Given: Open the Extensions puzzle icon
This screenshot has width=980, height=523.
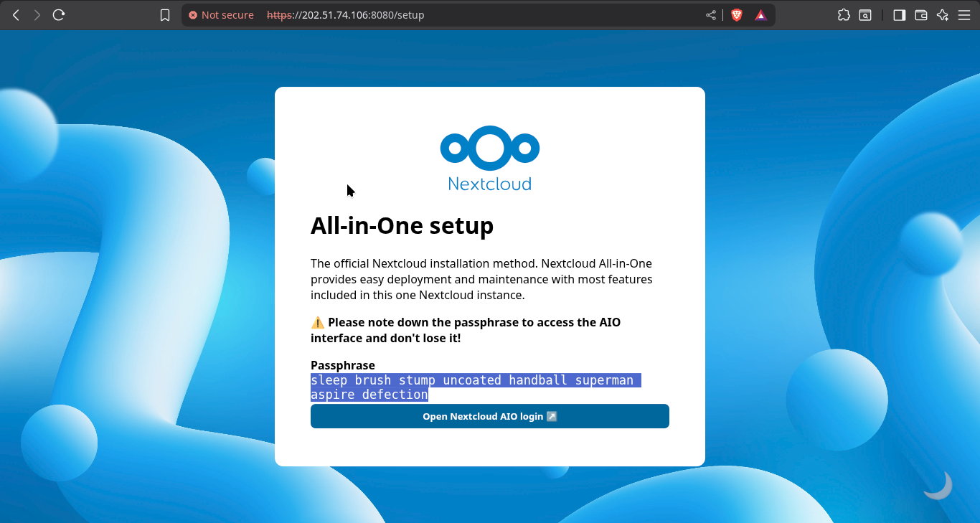Looking at the screenshot, I should [x=844, y=15].
